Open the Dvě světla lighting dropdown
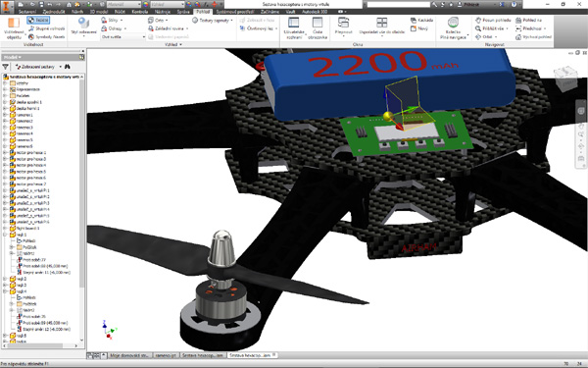 pyautogui.click(x=123, y=37)
